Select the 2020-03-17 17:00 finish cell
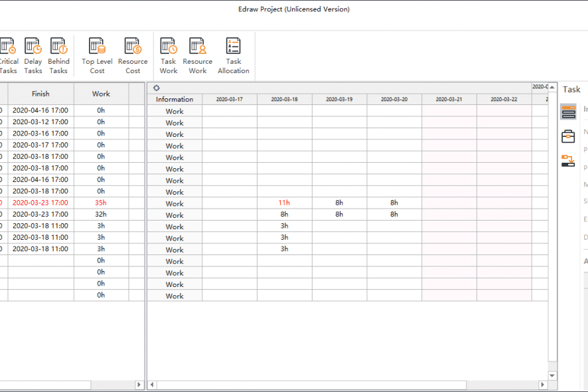The width and height of the screenshot is (588, 392). pyautogui.click(x=40, y=145)
